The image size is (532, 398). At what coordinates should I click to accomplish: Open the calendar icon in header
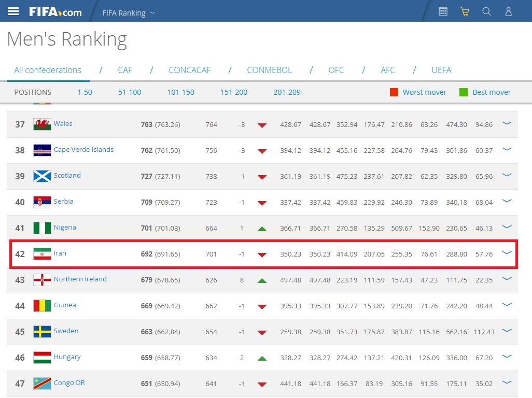tap(443, 11)
